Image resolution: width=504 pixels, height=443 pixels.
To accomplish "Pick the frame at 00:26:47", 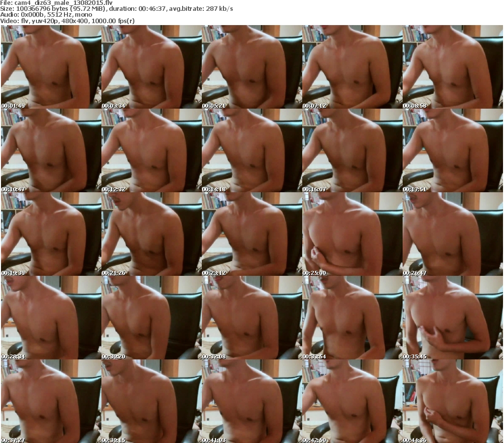I will point(453,234).
